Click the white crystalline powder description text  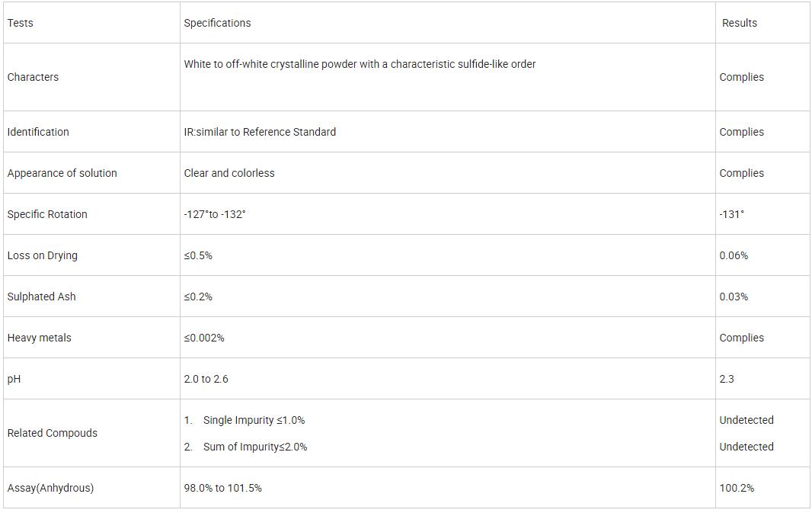[360, 64]
